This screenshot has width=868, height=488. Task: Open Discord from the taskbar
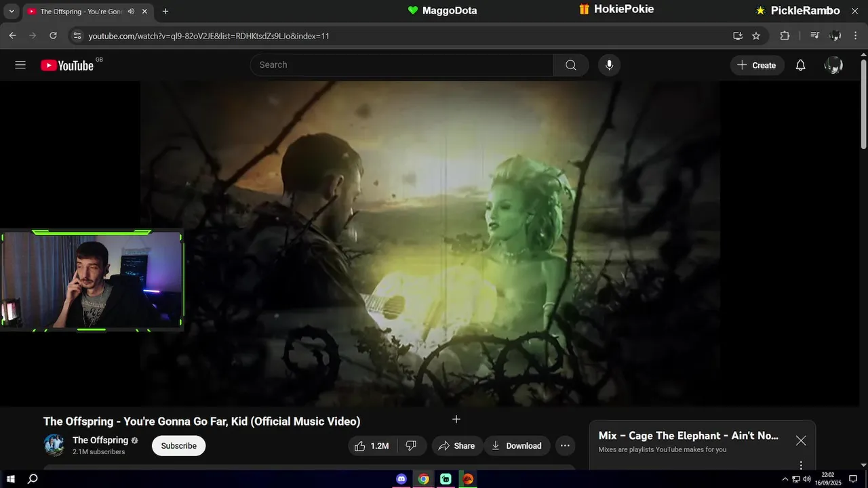click(x=401, y=479)
